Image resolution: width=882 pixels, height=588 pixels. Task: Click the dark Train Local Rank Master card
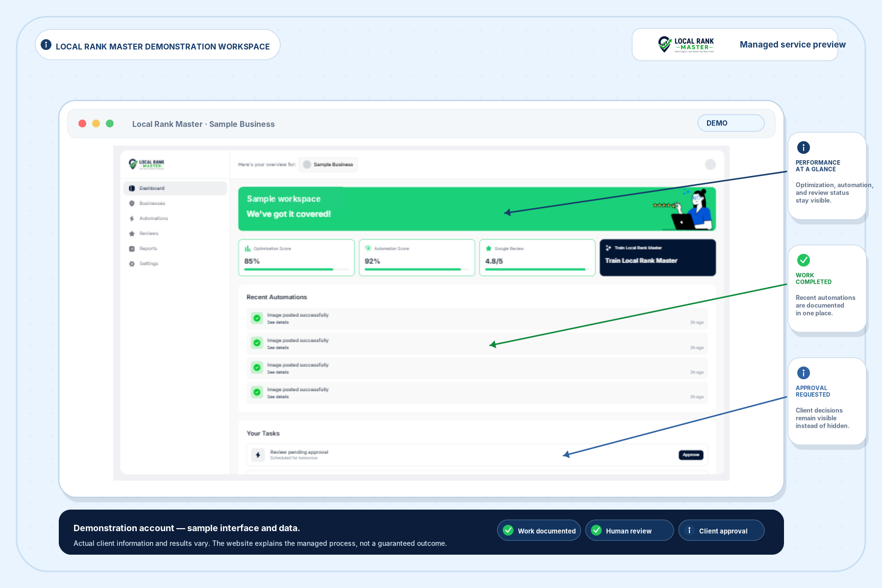tap(658, 258)
